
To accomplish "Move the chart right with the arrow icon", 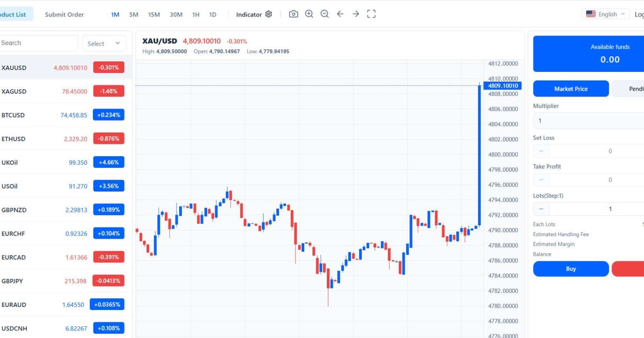I will 356,14.
